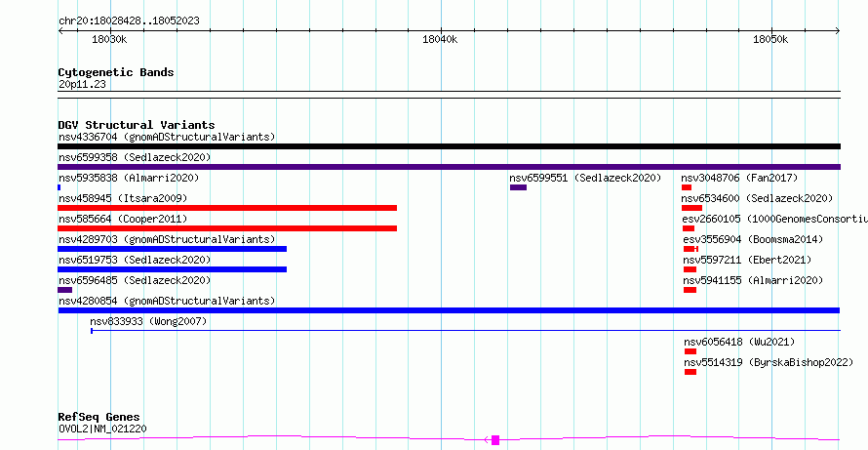This screenshot has height=450, width=868.
Task: Select the red nsv3048706 variant block
Action: pos(687,187)
